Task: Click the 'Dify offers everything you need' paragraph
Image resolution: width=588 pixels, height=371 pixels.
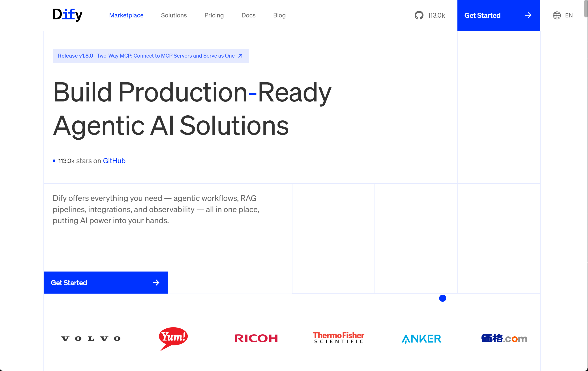Action: tap(156, 209)
